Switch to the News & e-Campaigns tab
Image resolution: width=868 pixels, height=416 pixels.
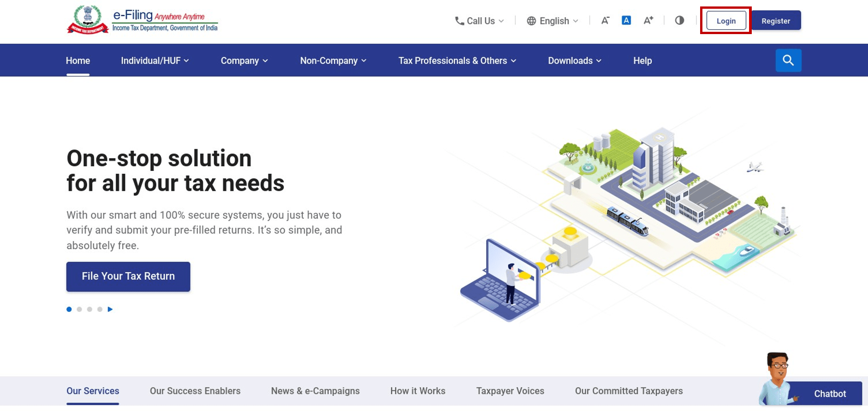pyautogui.click(x=315, y=391)
